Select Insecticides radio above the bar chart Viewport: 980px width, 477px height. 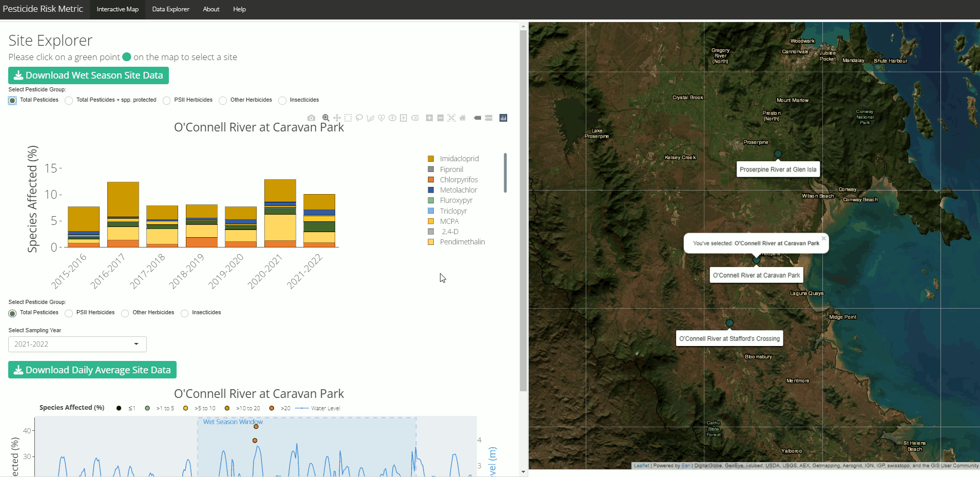[282, 101]
